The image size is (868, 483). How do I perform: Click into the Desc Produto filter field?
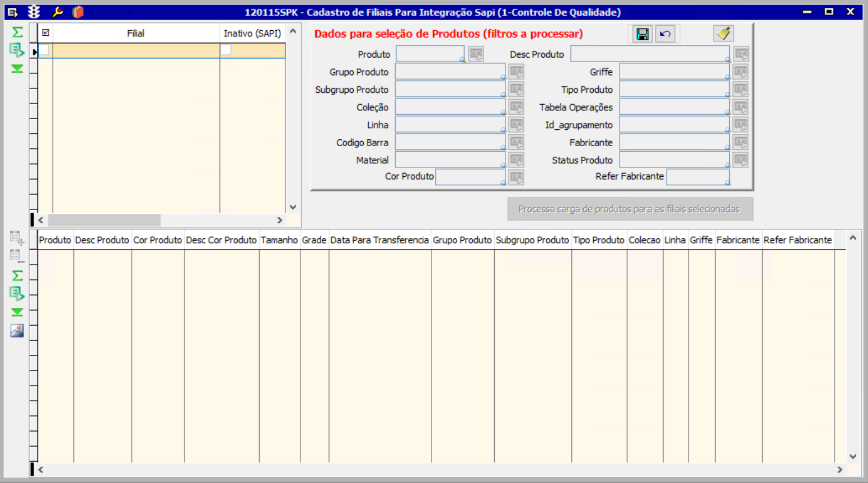pyautogui.click(x=650, y=54)
